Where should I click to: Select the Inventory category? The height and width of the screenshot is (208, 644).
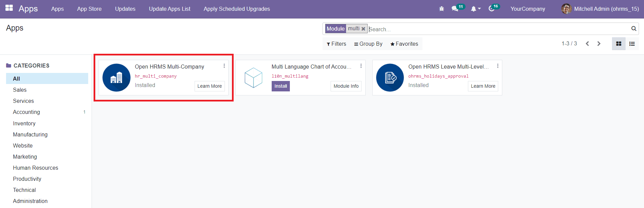click(47, 123)
